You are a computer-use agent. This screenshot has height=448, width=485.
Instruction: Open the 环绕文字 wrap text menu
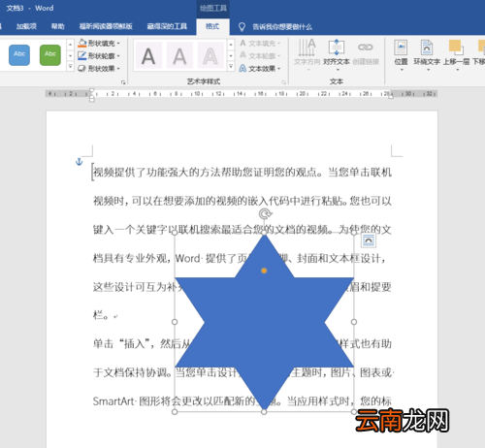tap(427, 54)
